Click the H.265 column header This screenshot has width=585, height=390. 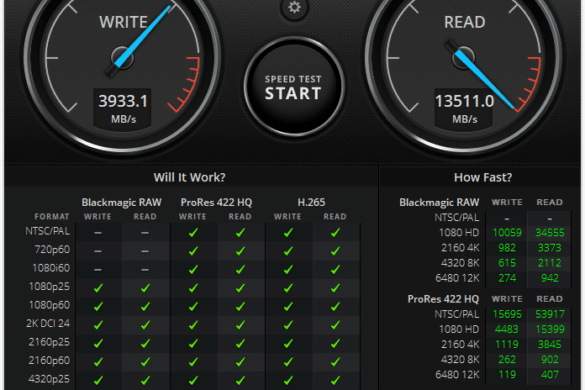(x=311, y=202)
